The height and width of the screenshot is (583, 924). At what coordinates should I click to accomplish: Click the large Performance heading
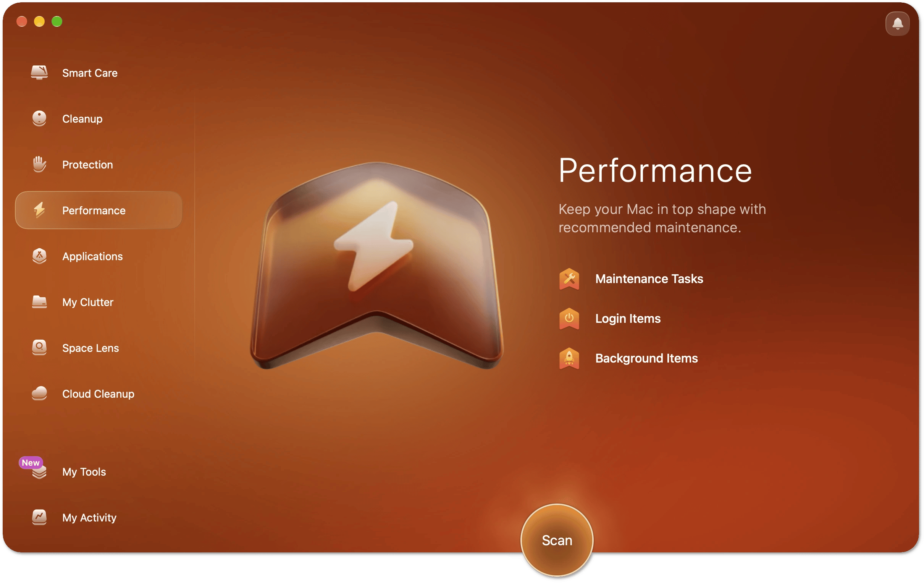click(655, 170)
